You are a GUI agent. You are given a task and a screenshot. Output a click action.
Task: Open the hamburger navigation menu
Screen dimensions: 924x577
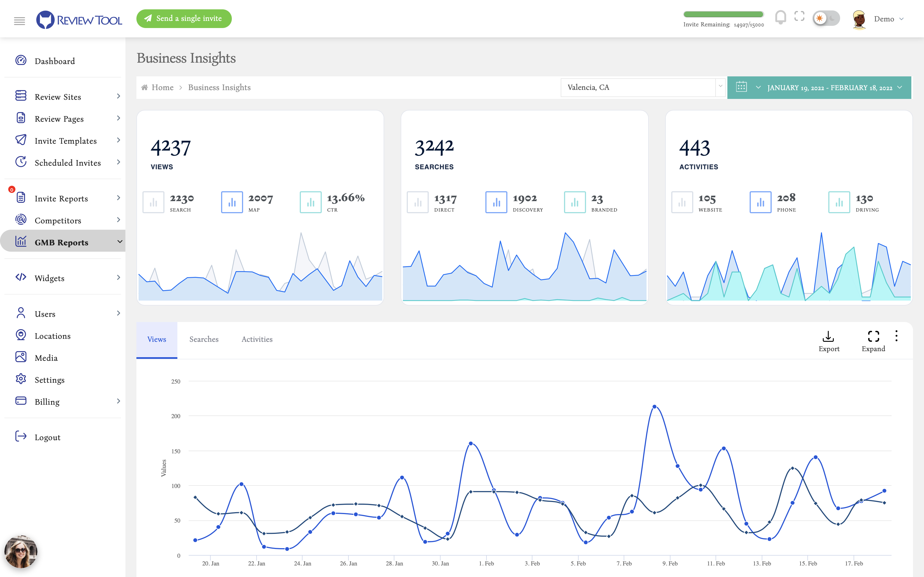(x=20, y=21)
